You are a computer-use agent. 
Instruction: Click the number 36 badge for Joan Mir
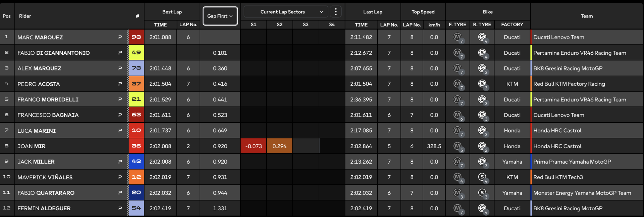click(x=136, y=146)
